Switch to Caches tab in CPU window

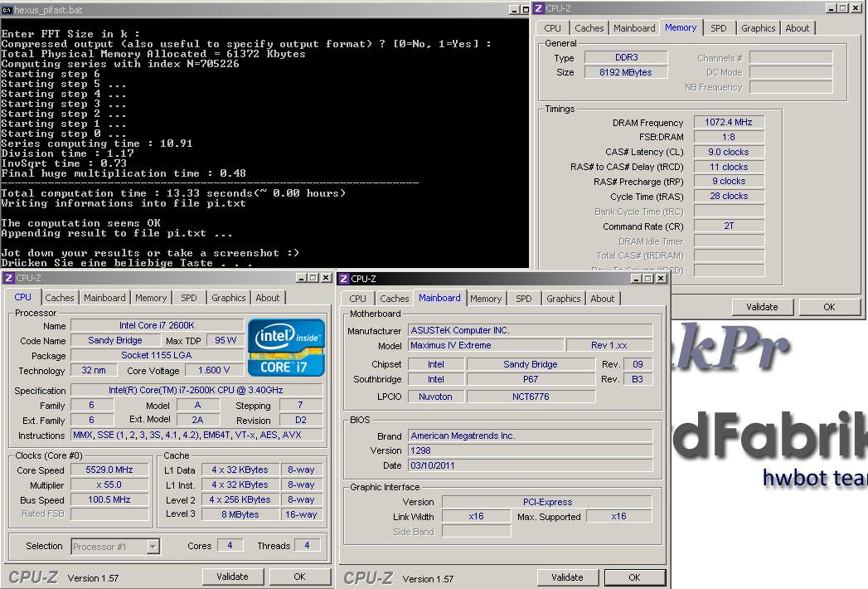coord(59,298)
